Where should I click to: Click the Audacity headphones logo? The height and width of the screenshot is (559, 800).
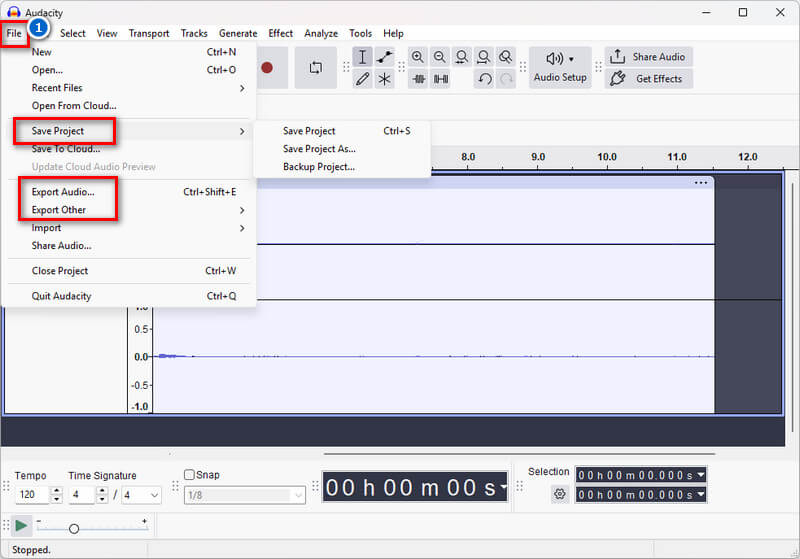coord(14,12)
